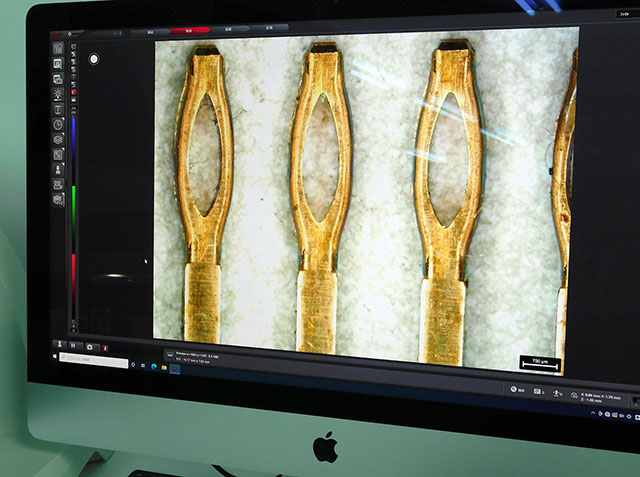Click the red square icon right of the camera icon

coord(105,348)
